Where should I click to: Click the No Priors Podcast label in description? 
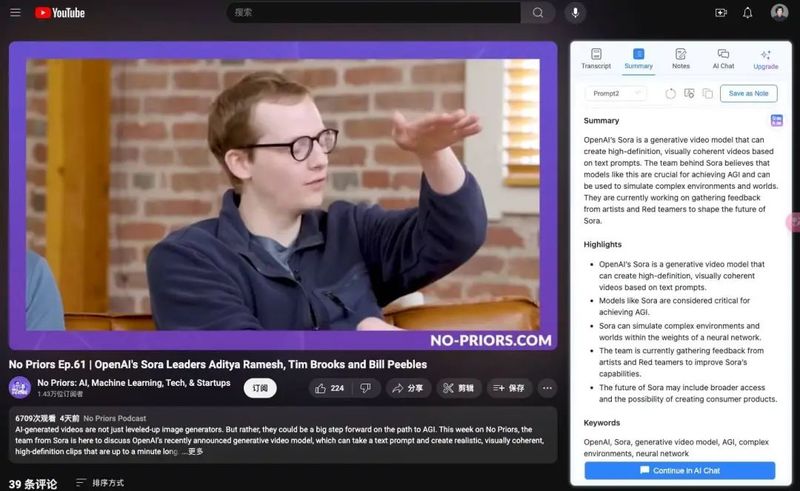(115, 418)
